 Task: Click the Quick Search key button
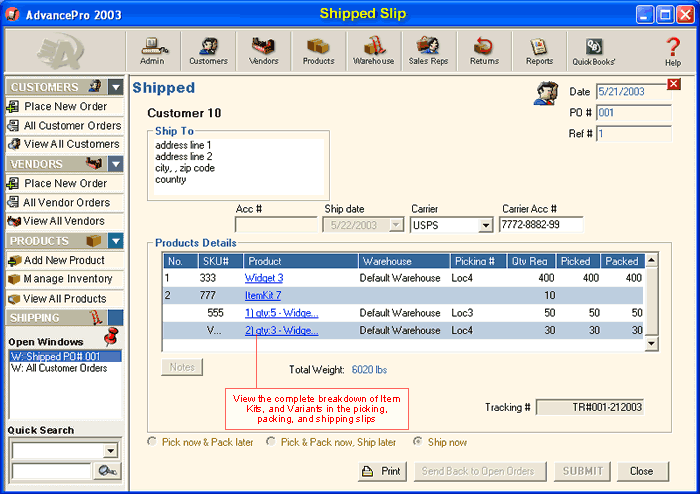click(108, 471)
